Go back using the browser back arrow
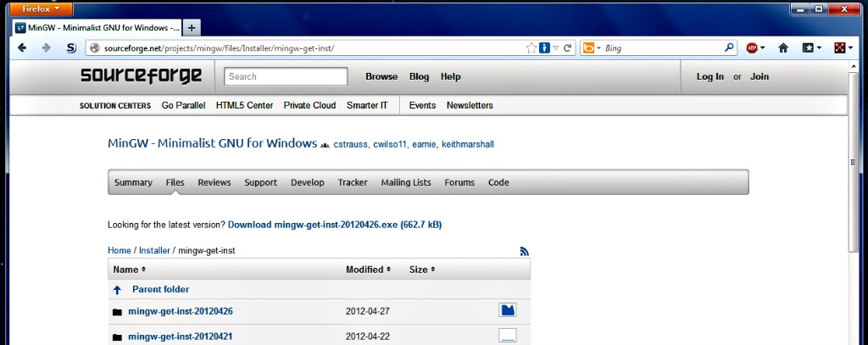Viewport: 868px width, 345px height. click(x=21, y=48)
